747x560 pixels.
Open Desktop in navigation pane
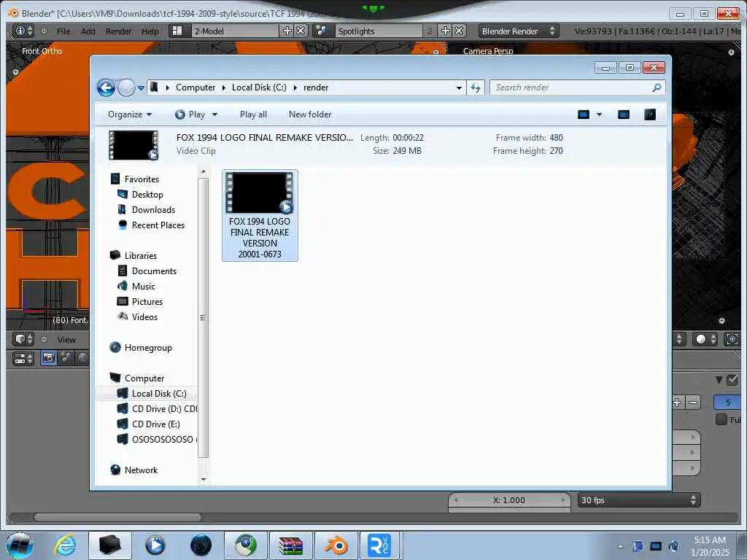pos(147,194)
